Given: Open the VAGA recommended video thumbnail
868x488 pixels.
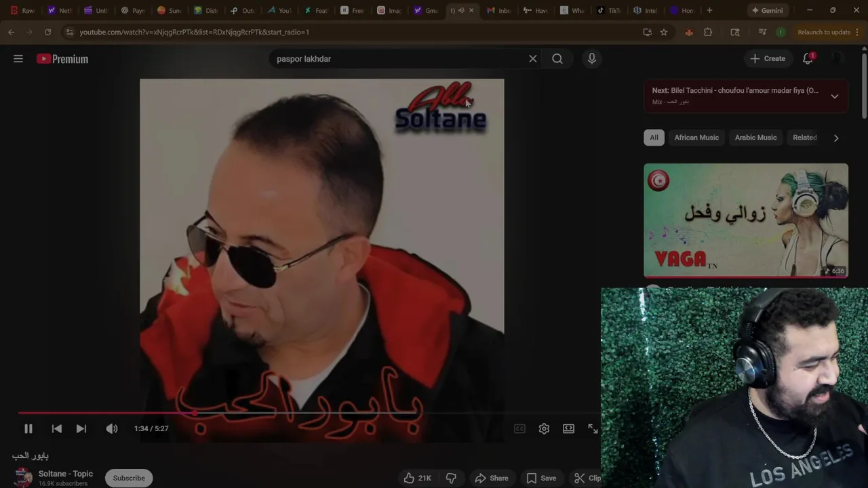Looking at the screenshot, I should 746,220.
